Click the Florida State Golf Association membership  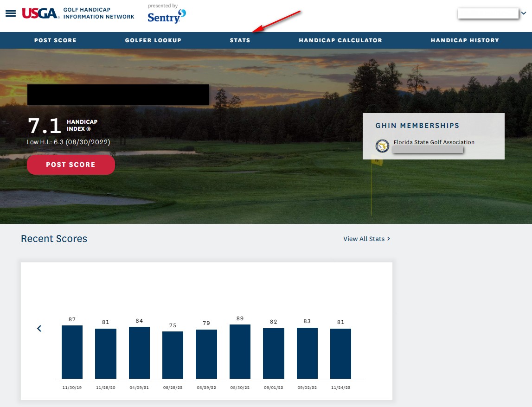click(x=434, y=142)
